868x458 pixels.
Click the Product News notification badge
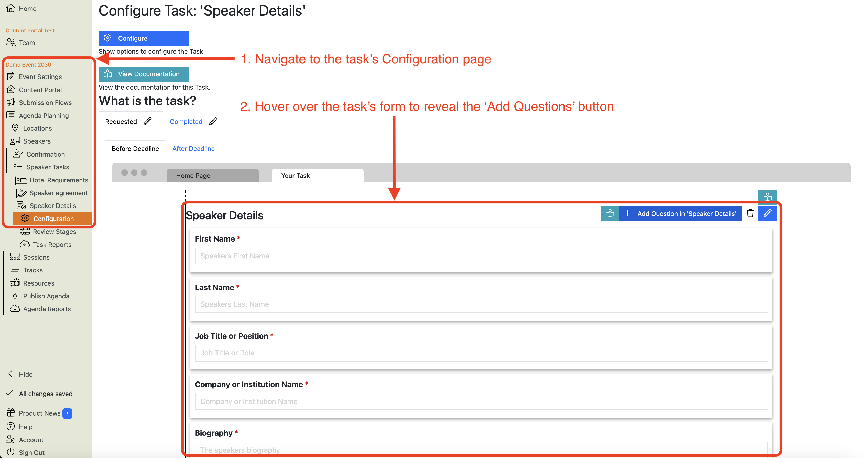(67, 413)
